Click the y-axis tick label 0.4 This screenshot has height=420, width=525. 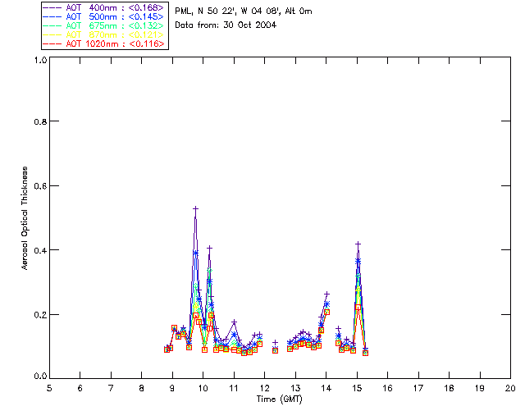click(40, 250)
